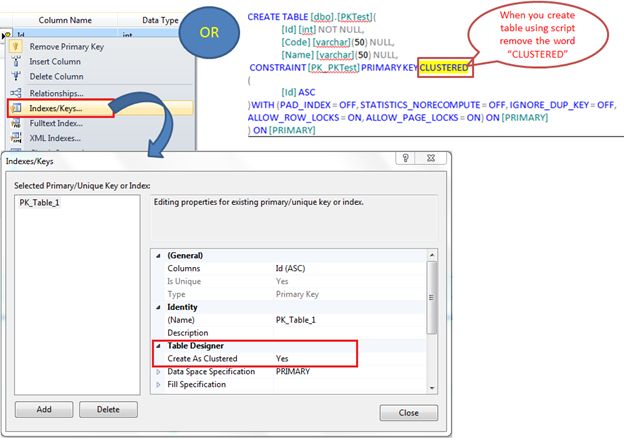The width and height of the screenshot is (624, 438).
Task: Click the help question mark in Indexes/Keys dialog
Action: coord(405,158)
